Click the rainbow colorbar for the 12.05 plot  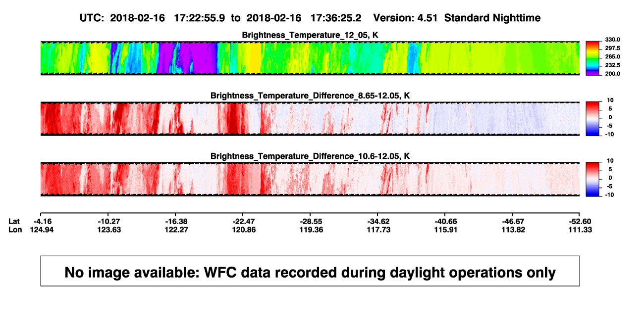pyautogui.click(x=593, y=58)
